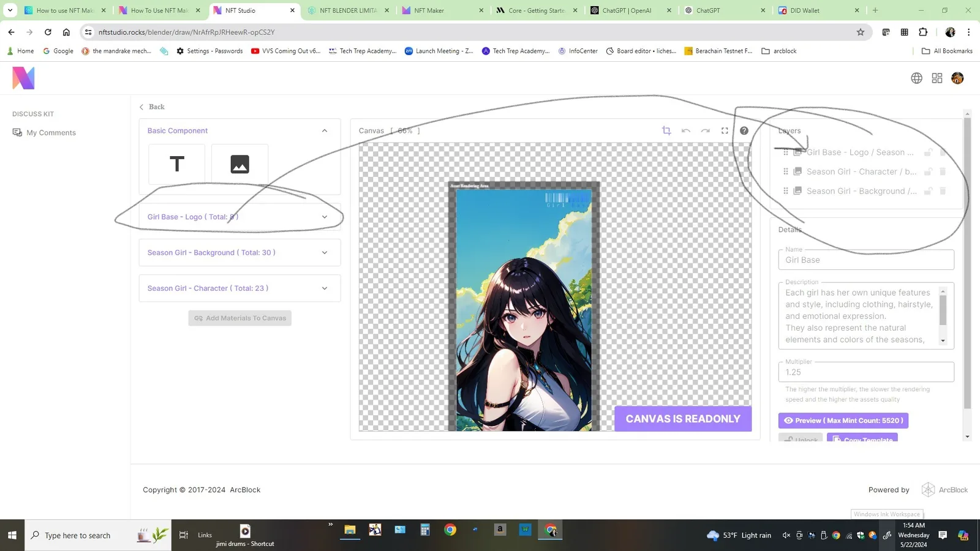Image resolution: width=980 pixels, height=551 pixels.
Task: Redo the canvas action
Action: [x=706, y=130]
